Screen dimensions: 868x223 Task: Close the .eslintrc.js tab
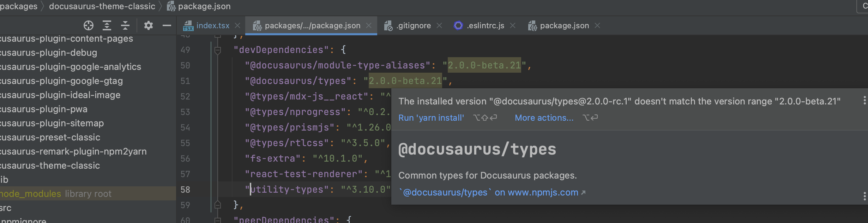(x=513, y=26)
